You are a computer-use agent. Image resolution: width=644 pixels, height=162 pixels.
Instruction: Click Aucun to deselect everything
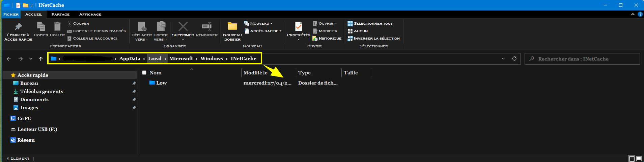pos(358,31)
